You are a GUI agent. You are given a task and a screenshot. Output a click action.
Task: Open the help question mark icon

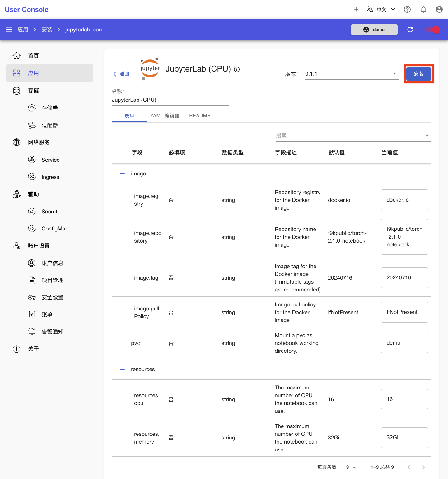407,9
